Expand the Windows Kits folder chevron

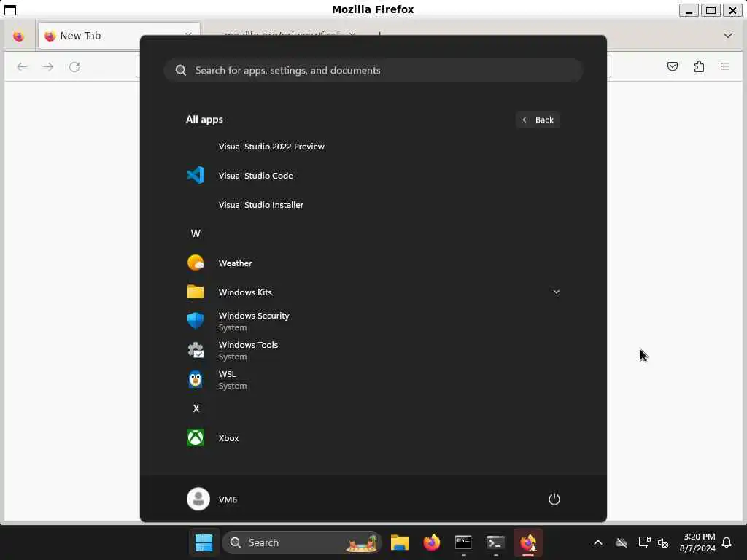[556, 292]
